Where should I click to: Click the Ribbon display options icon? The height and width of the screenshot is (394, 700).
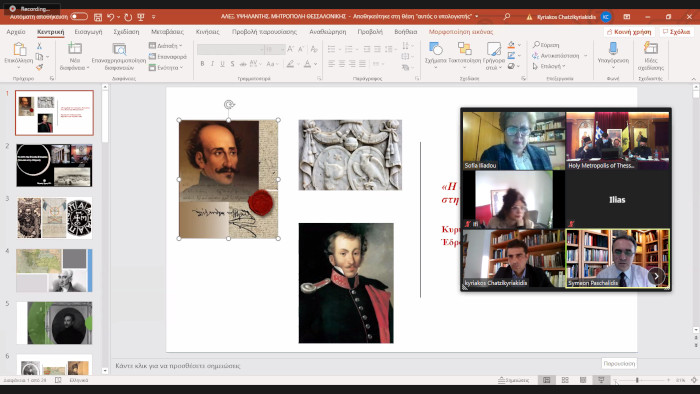627,17
